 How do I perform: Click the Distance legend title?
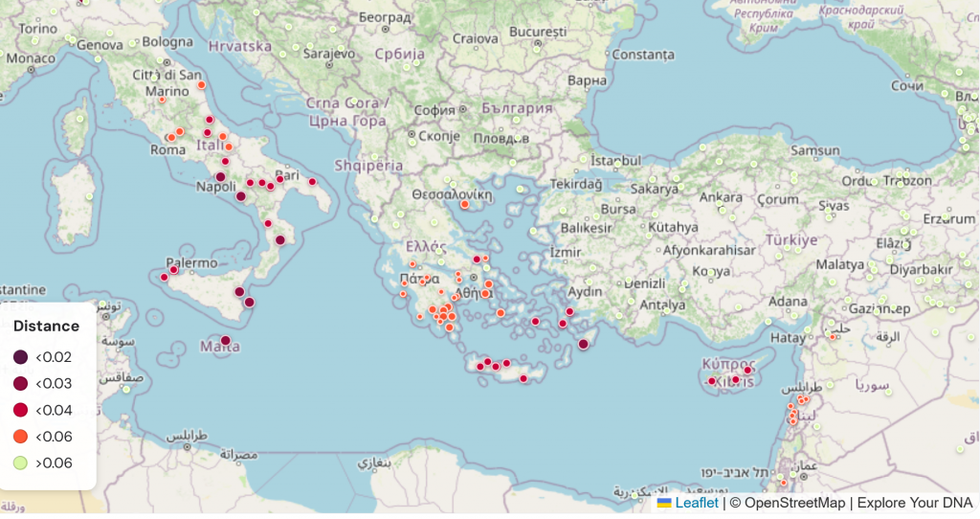46,326
